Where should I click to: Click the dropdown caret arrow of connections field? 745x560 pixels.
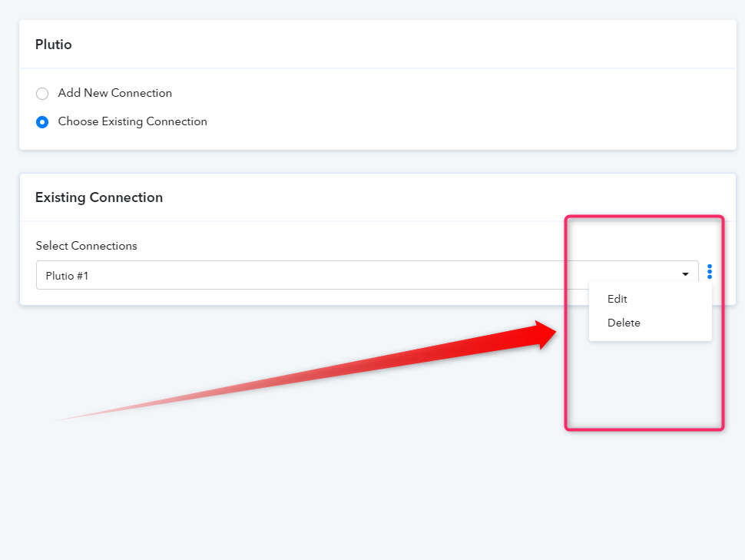pyautogui.click(x=685, y=274)
